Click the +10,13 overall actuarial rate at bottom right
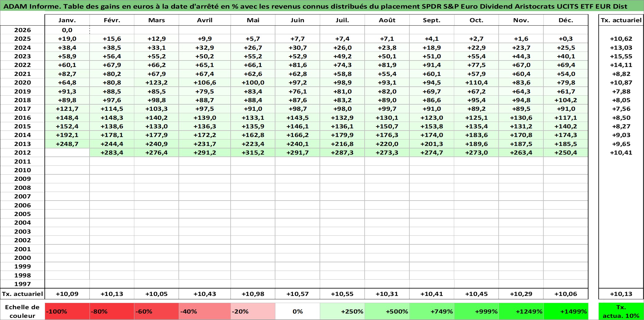 point(621,294)
